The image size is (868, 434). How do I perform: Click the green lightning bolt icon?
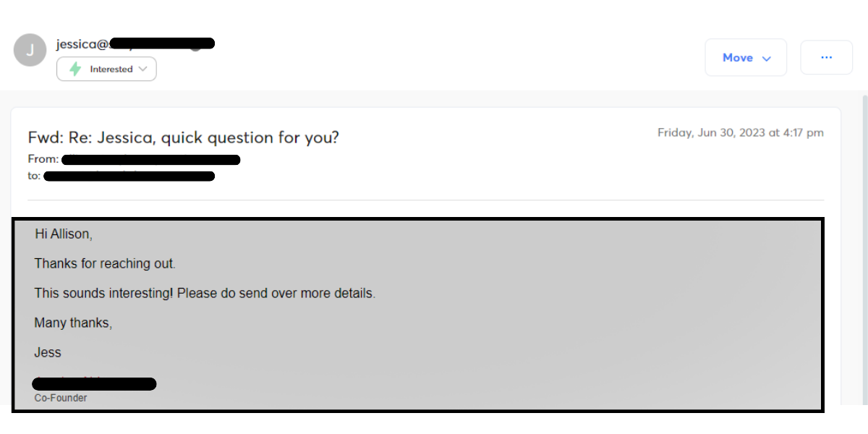[75, 69]
